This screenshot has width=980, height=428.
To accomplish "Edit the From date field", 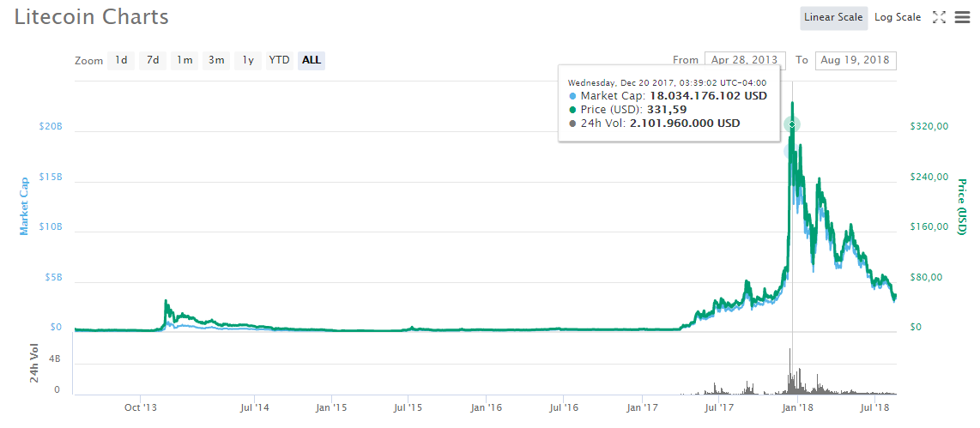I will point(745,60).
